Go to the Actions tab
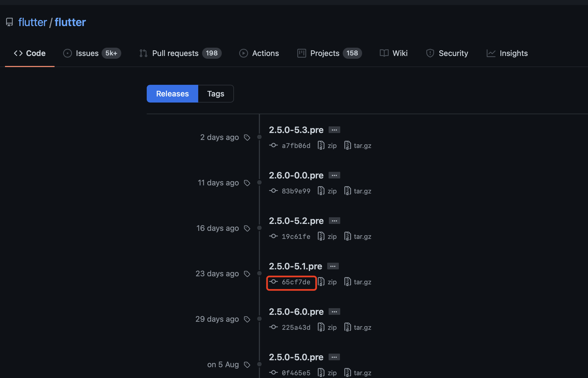This screenshot has height=378, width=588. tap(259, 53)
